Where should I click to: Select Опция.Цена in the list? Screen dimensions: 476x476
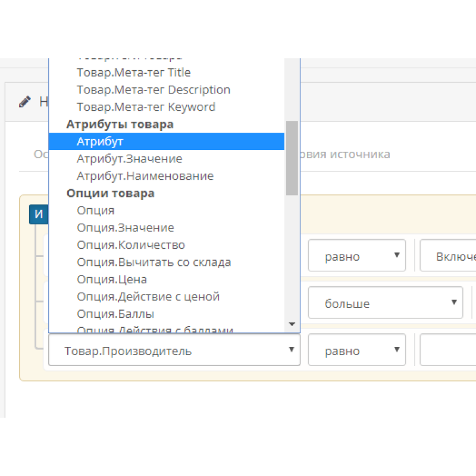(x=111, y=280)
